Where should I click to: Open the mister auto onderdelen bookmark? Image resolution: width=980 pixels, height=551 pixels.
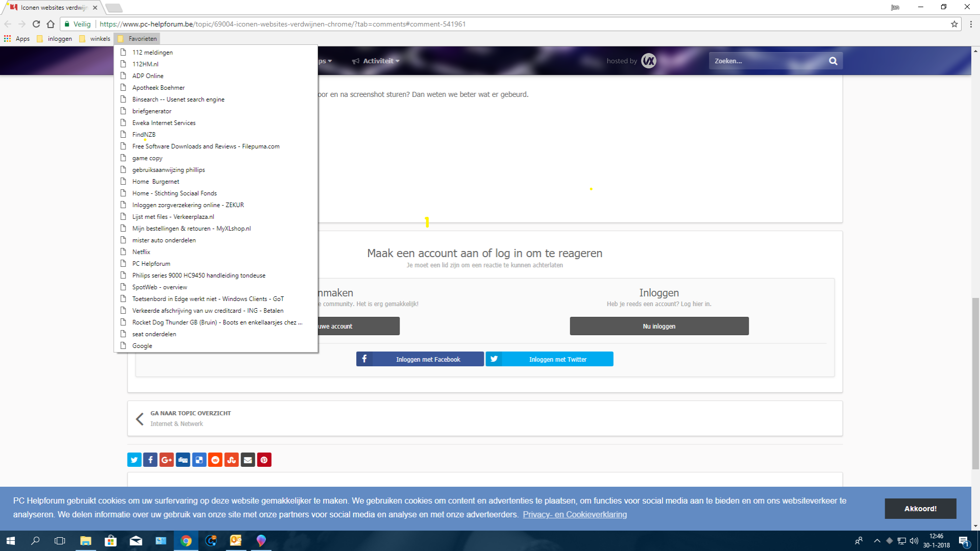(x=215, y=240)
